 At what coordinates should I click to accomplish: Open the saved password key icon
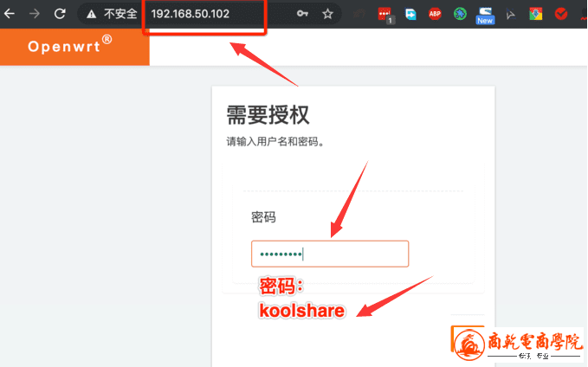(302, 14)
